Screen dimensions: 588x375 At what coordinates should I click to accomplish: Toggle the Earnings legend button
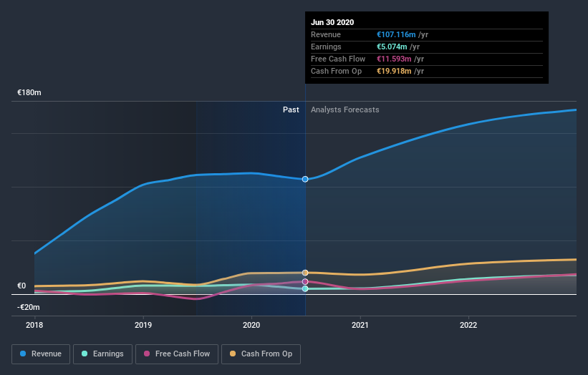pyautogui.click(x=102, y=354)
